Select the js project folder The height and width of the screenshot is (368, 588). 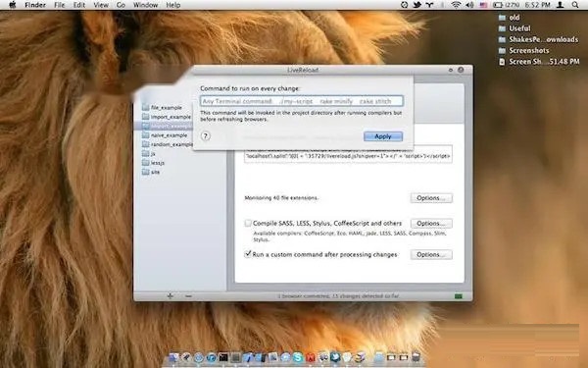[149, 154]
